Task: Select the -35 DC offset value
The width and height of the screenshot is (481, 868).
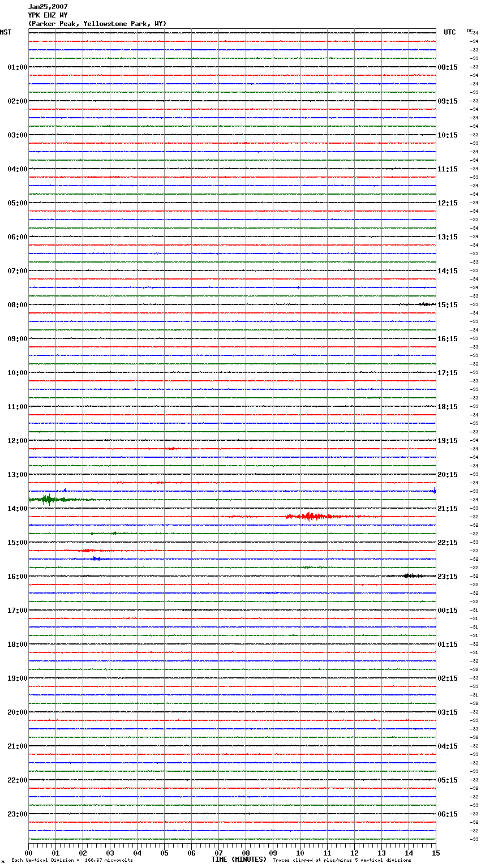Action: tap(475, 423)
